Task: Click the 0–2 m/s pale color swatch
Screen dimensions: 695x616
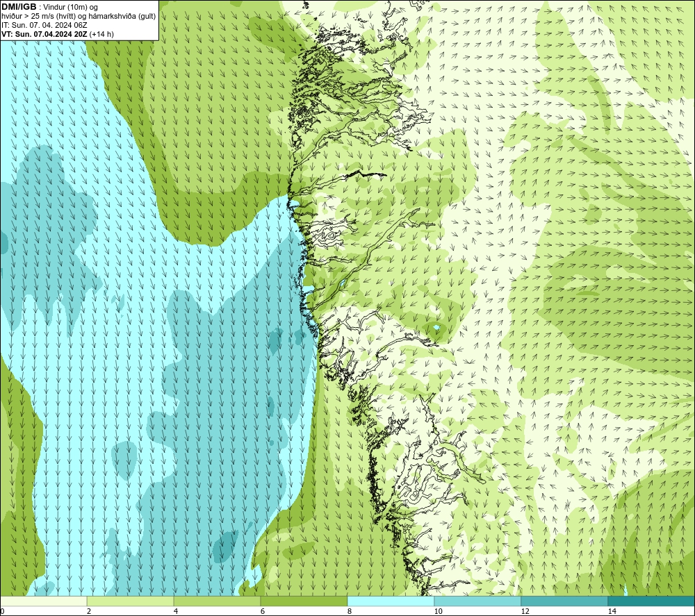Action: [43, 601]
